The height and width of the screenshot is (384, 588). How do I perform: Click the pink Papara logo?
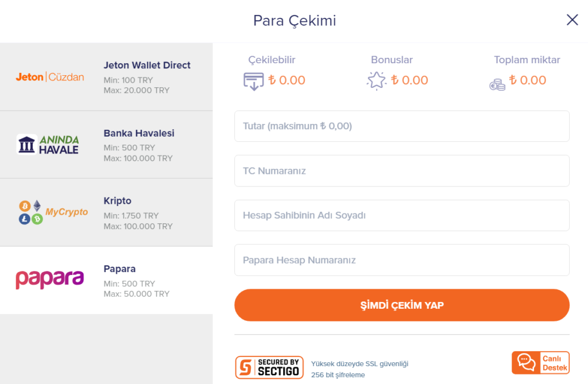point(49,280)
